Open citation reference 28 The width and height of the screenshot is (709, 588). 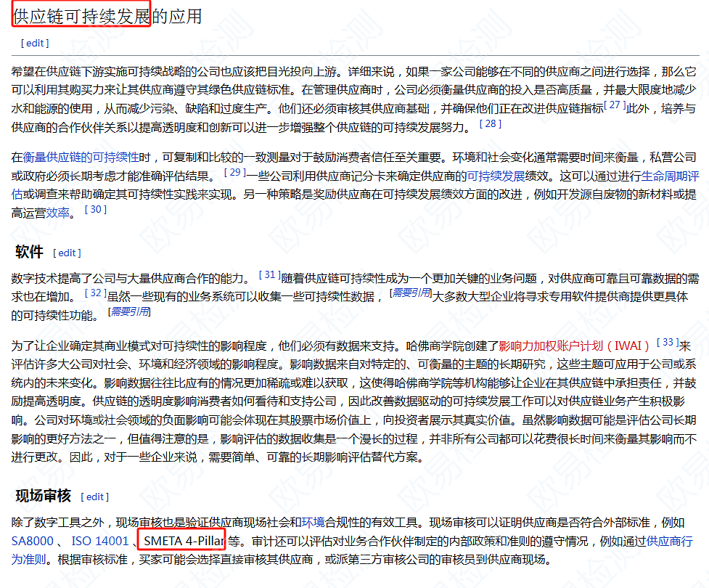click(x=490, y=123)
